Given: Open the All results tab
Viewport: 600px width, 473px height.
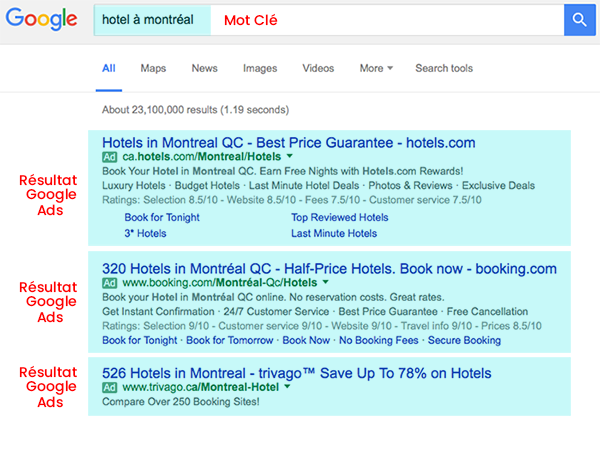Looking at the screenshot, I should [x=109, y=69].
